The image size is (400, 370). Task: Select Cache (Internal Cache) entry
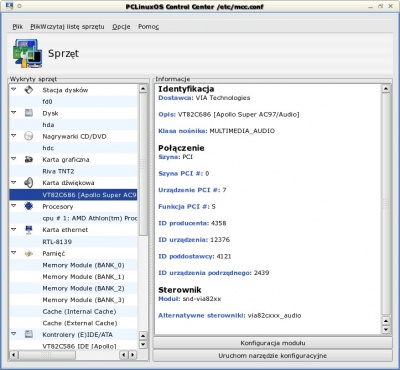73,312
